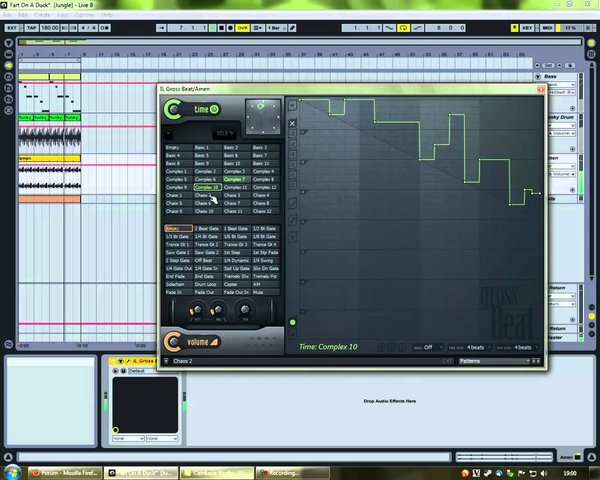Open the left 'none' X-axis dropdown
This screenshot has height=480, width=600.
(x=128, y=438)
